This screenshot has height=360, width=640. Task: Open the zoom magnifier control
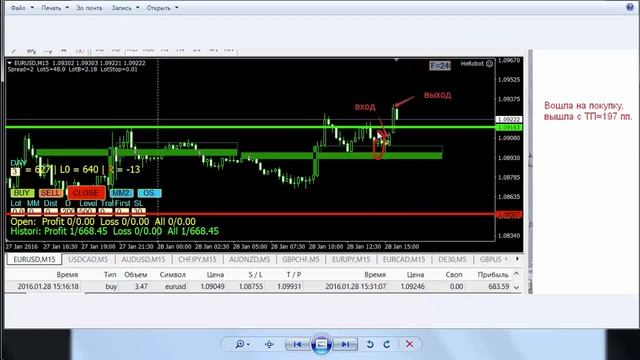coord(242,344)
